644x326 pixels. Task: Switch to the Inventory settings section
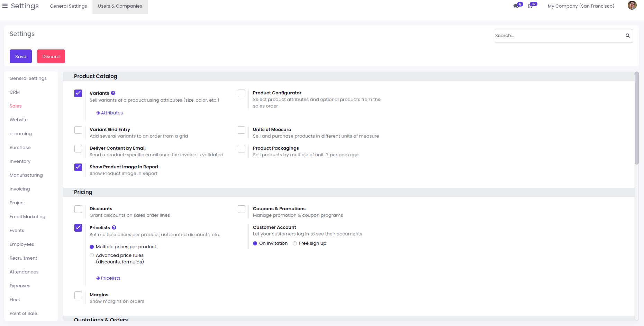(20, 161)
